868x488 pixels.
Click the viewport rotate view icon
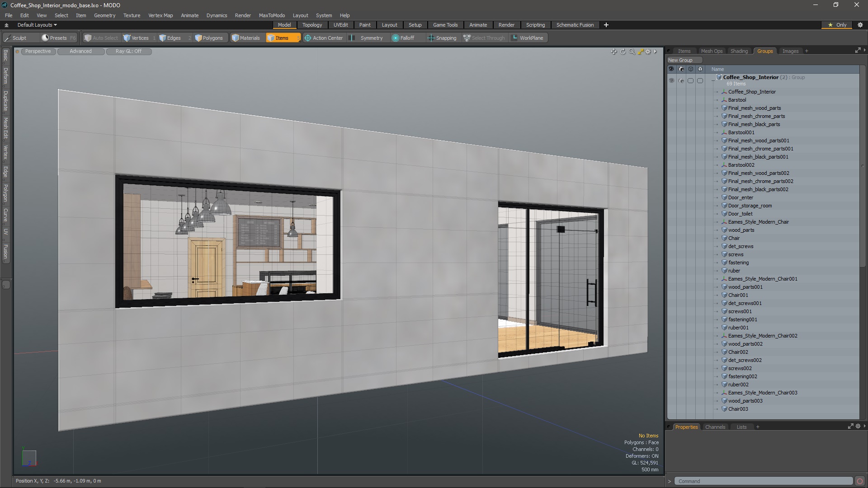pyautogui.click(x=623, y=52)
